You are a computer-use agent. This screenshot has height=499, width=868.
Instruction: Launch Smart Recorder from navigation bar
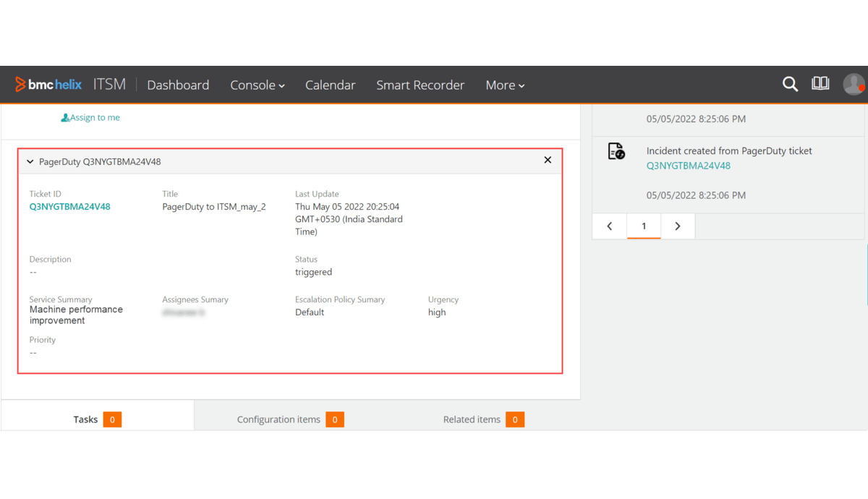(x=420, y=85)
